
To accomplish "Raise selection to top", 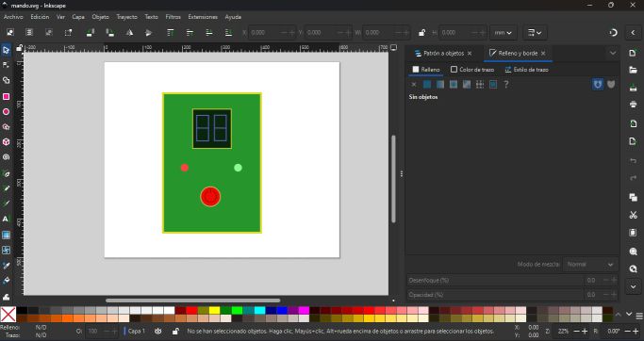I will (170, 32).
